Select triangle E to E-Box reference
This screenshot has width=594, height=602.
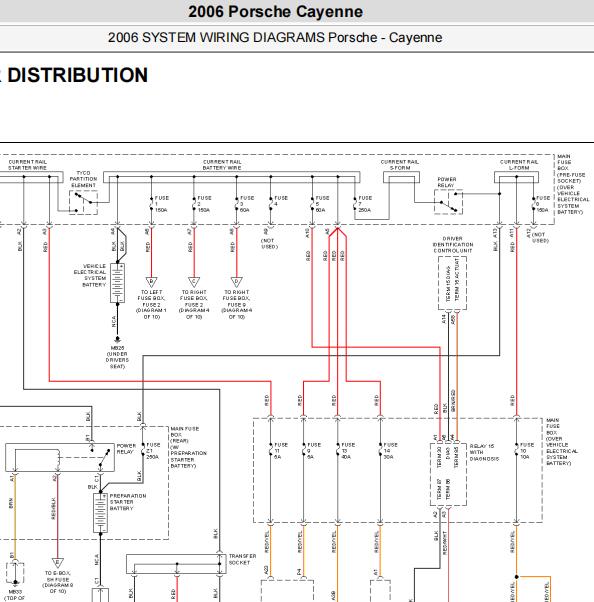coord(58,563)
